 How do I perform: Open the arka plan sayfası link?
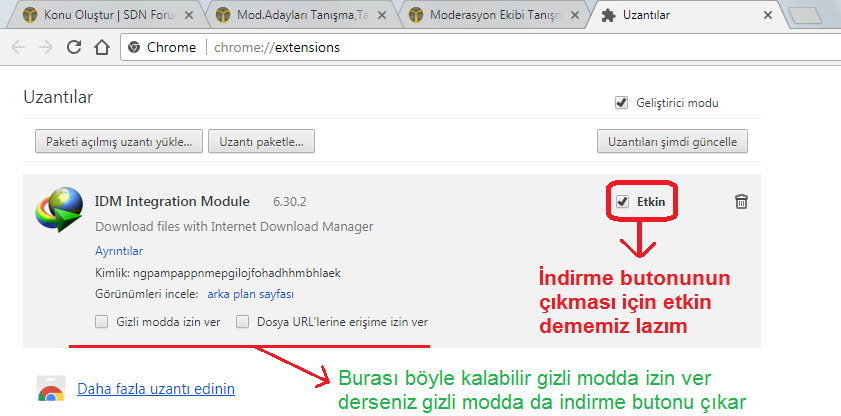(x=250, y=294)
